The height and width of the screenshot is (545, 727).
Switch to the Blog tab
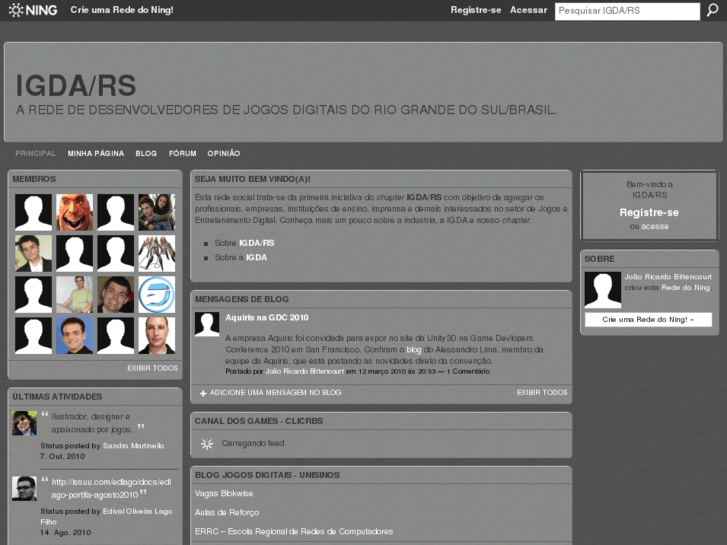tap(146, 154)
